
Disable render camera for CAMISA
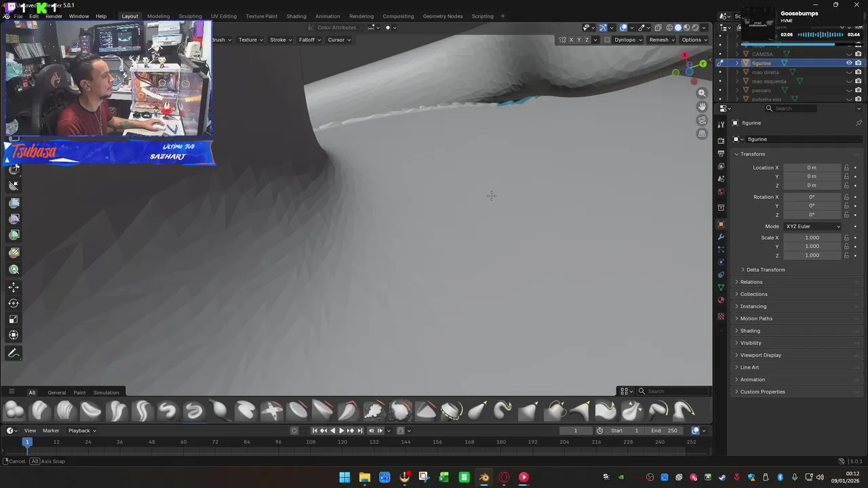(x=859, y=54)
